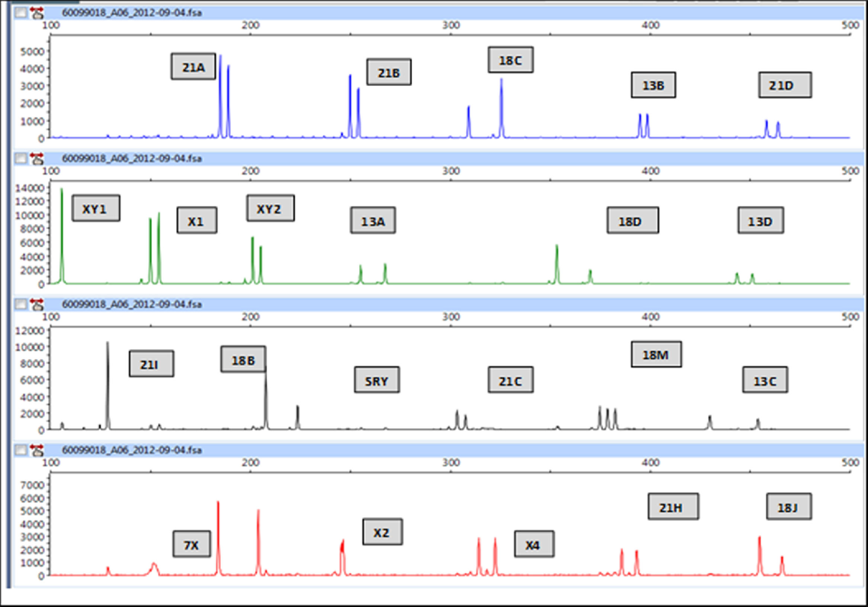Viewport: 868px width, 607px height.
Task: Tick the checkbox of the black trace panel
Action: click(21, 304)
